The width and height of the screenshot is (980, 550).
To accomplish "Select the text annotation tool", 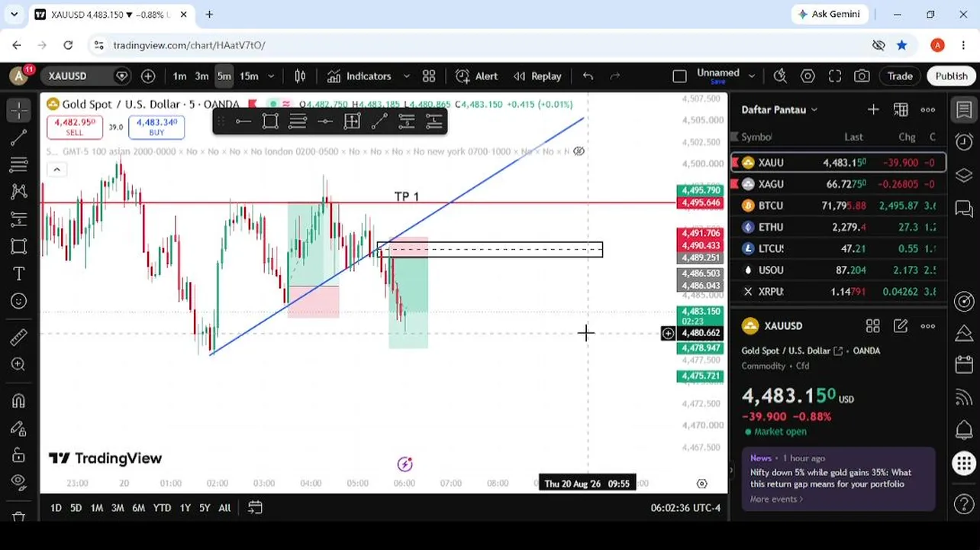I will click(x=19, y=273).
